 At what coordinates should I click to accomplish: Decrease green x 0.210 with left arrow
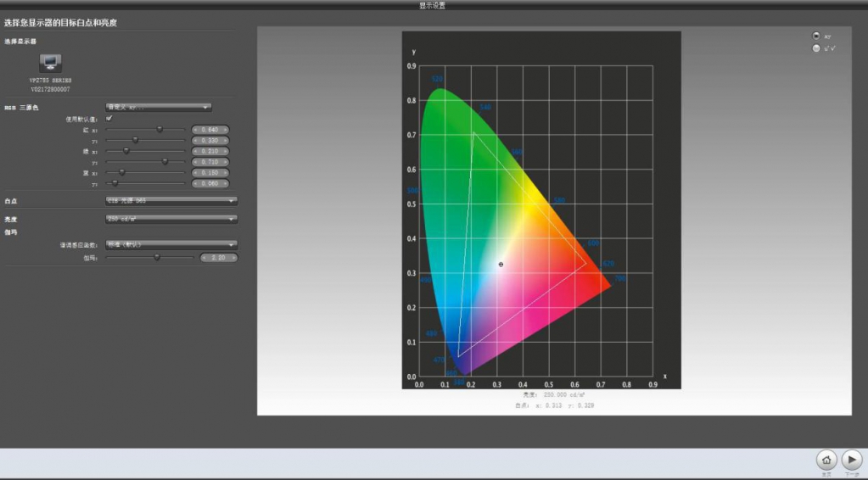coord(195,151)
